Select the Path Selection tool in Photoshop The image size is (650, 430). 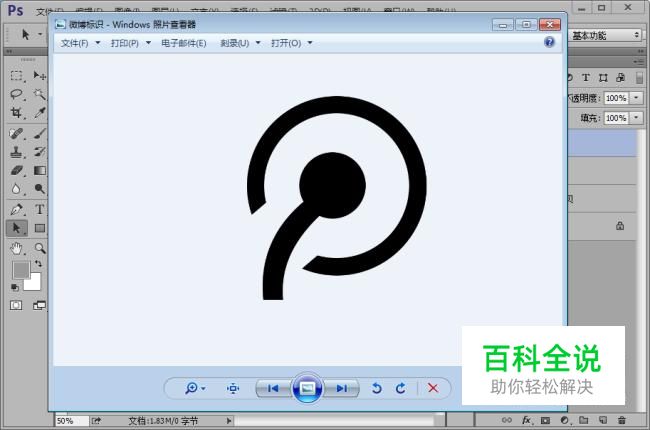click(16, 228)
